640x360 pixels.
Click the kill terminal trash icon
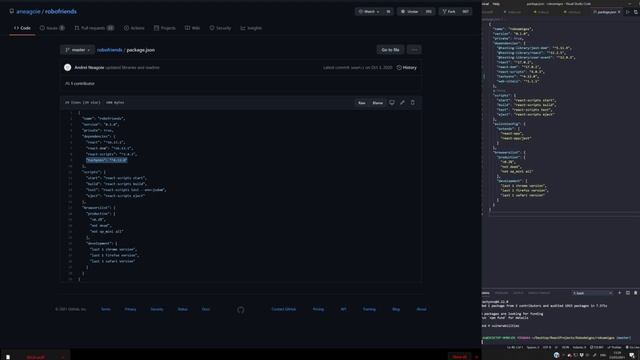pos(636,293)
